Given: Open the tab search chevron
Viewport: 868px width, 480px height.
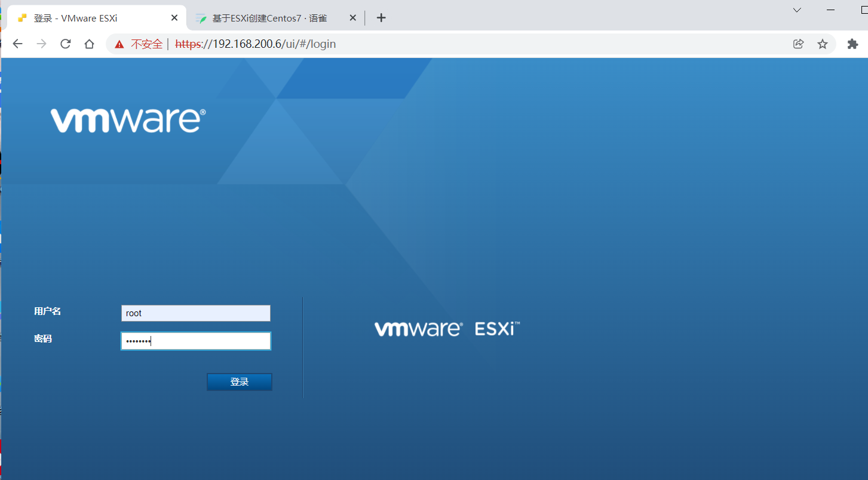Looking at the screenshot, I should [x=797, y=10].
